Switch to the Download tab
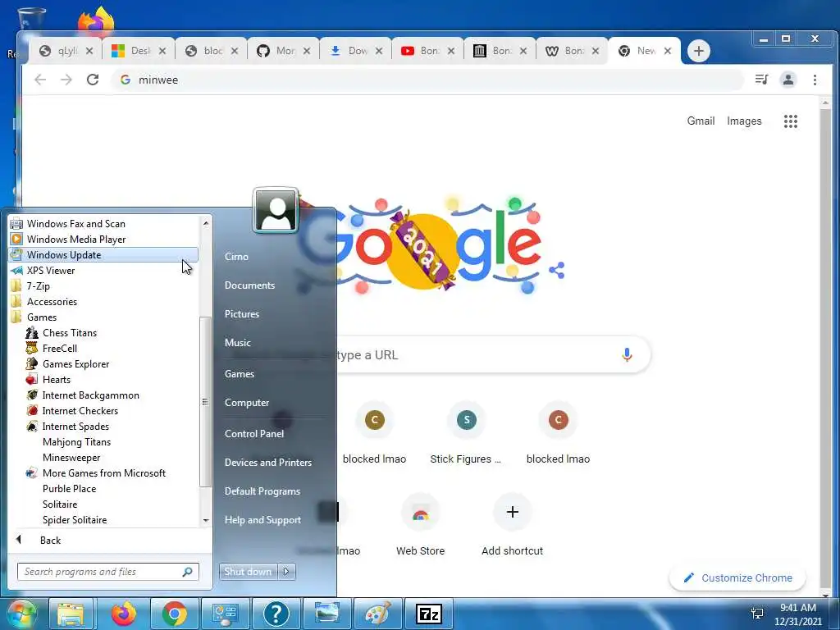The height and width of the screenshot is (630, 840). (x=355, y=51)
